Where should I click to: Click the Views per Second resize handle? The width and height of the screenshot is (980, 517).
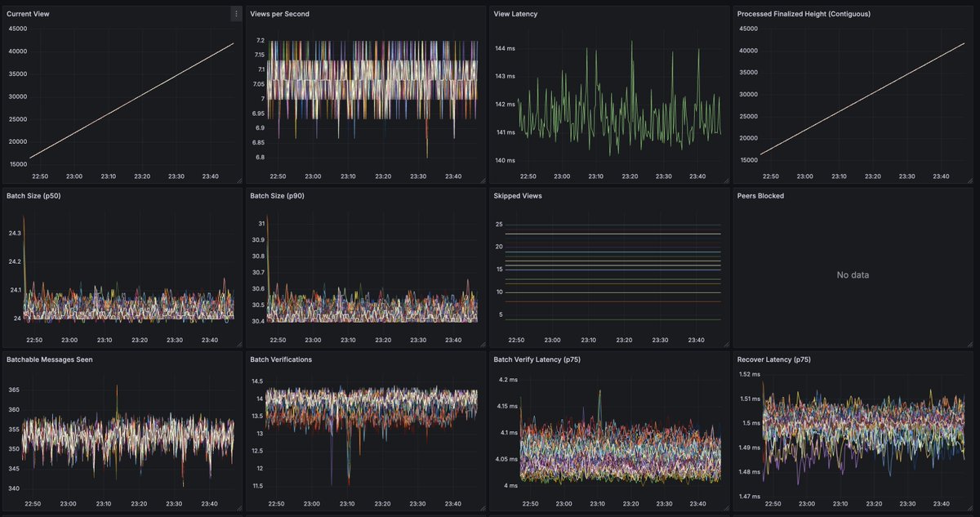coord(482,181)
